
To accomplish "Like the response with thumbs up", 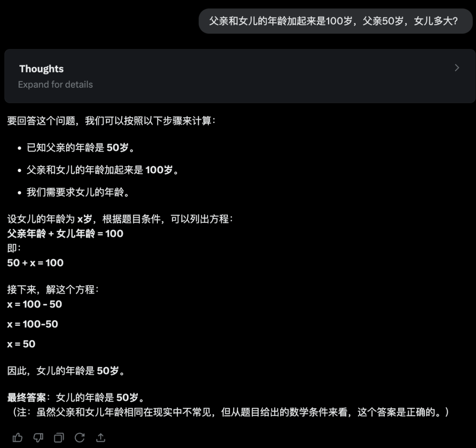I will coord(17,437).
